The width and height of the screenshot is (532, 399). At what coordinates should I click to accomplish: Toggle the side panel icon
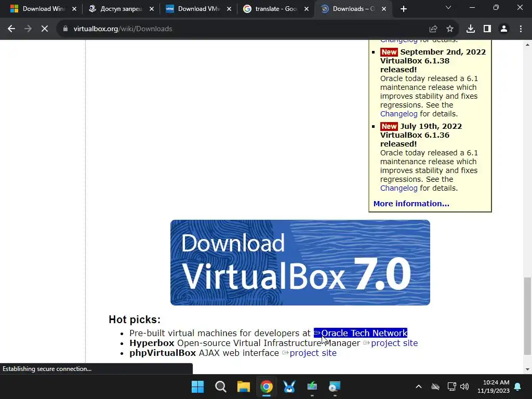pos(487,29)
